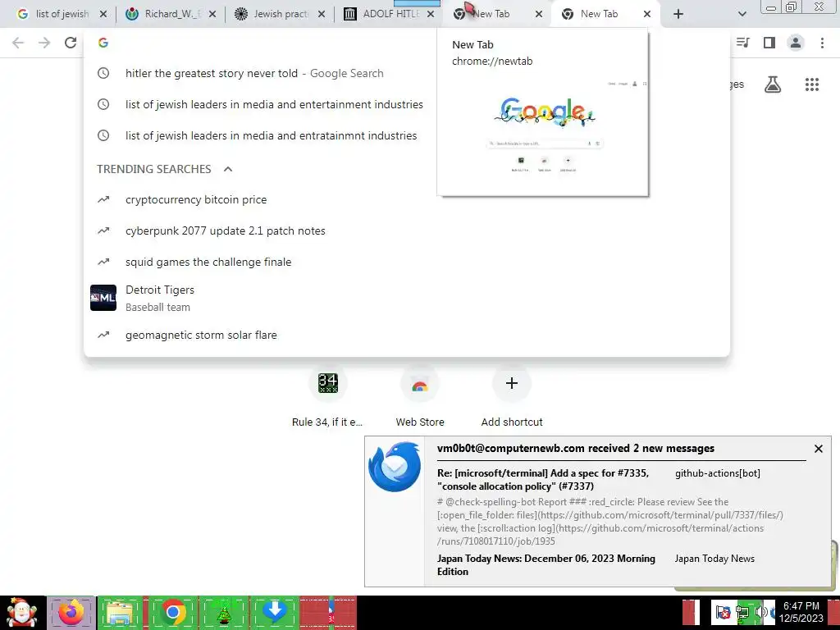Reload the page with the refresh icon
840x630 pixels.
click(x=71, y=43)
